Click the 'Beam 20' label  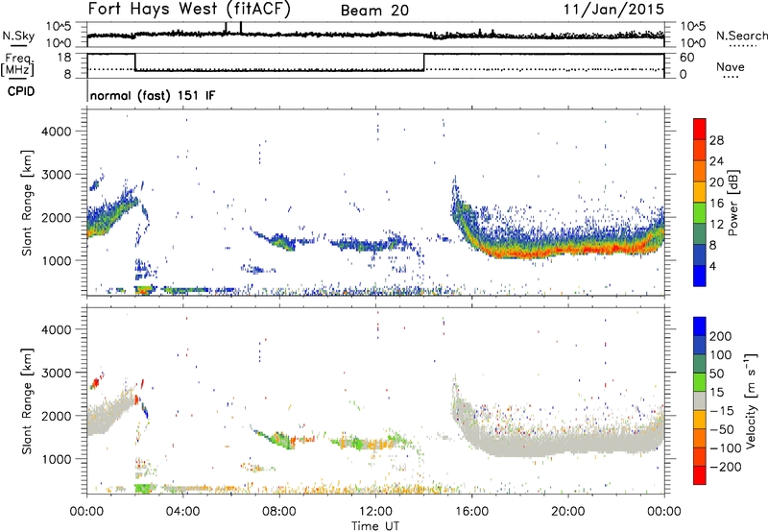click(x=374, y=11)
